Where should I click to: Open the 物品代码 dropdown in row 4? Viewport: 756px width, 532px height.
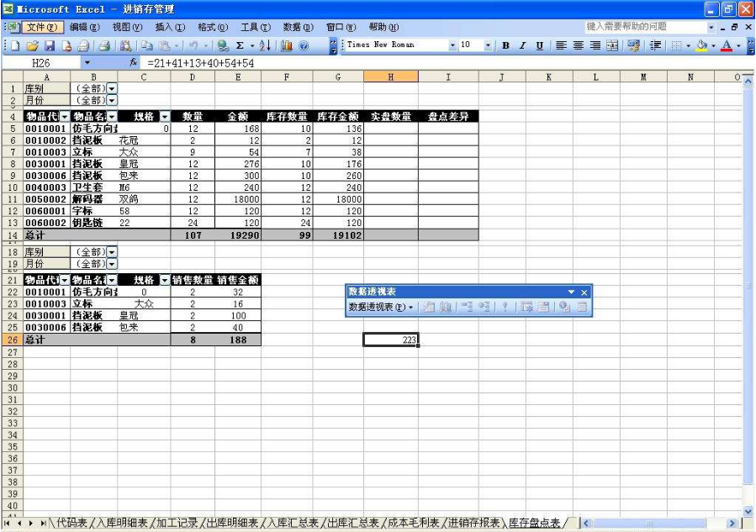[64, 116]
